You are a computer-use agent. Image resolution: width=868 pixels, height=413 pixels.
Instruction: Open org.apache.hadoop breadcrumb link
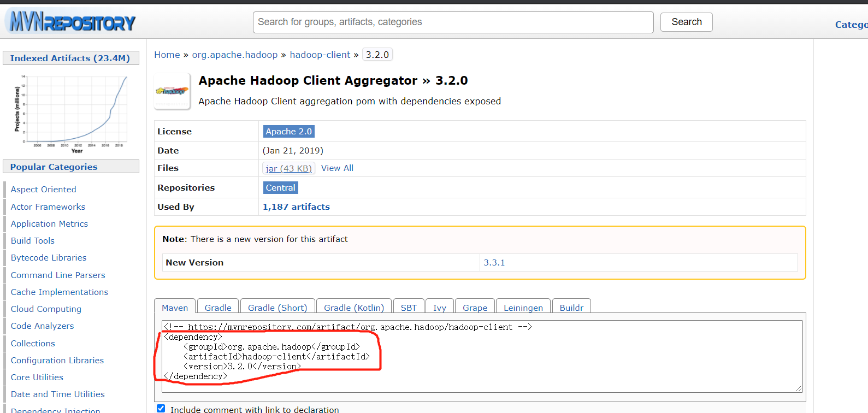234,55
